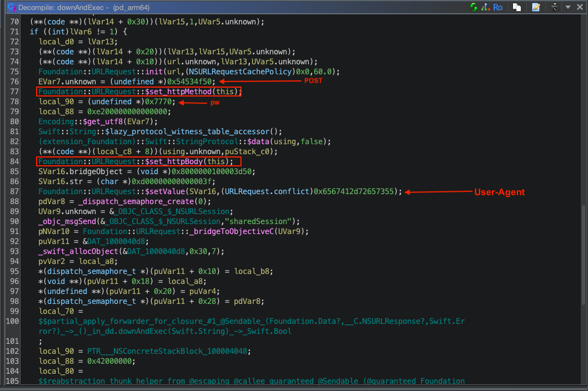The width and height of the screenshot is (588, 391).
Task: Click the partial_apply_forwarder closure symbol on line 100
Action: pos(252,321)
